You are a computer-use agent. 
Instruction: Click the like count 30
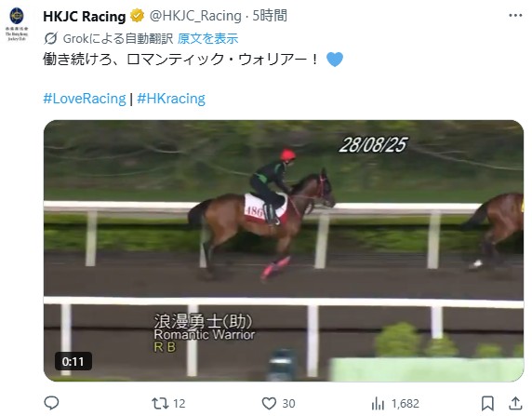pos(288,403)
